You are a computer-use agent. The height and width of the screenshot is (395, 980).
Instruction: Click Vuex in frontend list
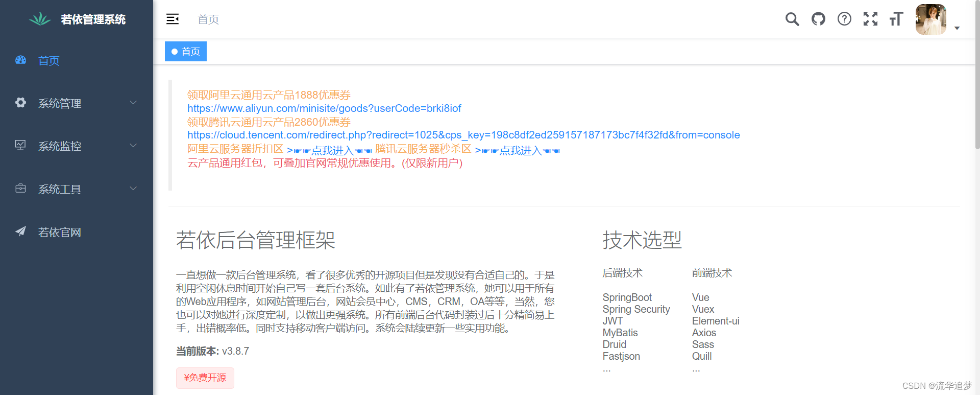click(x=703, y=309)
